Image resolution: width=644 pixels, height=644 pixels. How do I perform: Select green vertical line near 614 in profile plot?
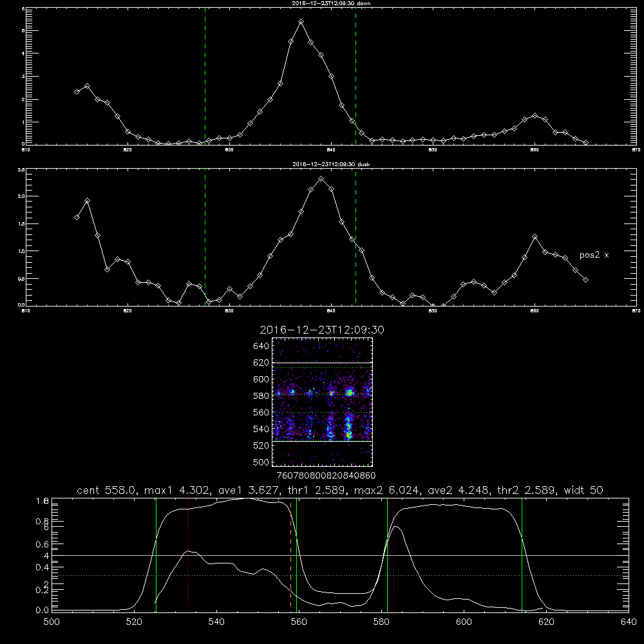522,554
